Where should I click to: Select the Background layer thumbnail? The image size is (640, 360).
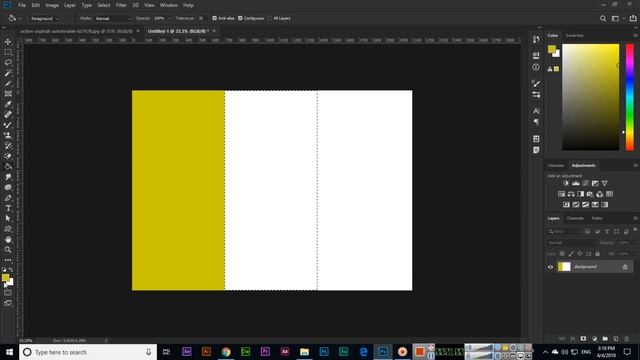[564, 267]
